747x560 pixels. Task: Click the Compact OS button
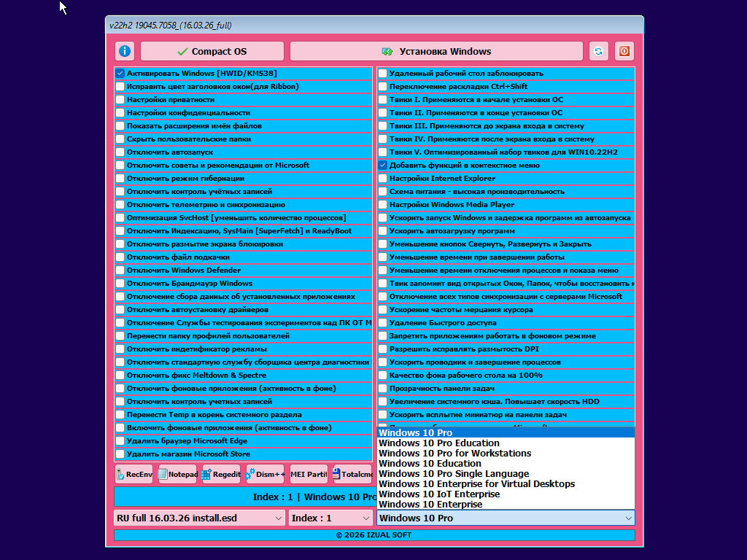point(212,51)
